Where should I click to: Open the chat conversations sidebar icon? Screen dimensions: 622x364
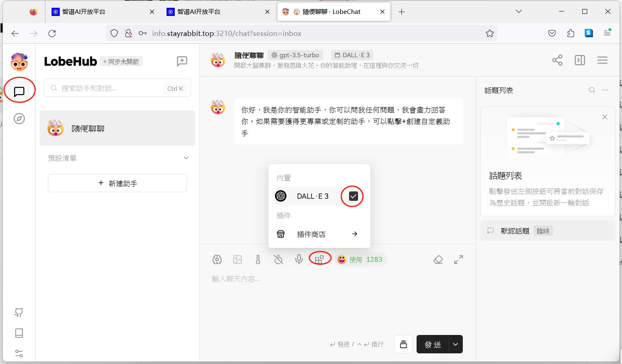(x=19, y=92)
